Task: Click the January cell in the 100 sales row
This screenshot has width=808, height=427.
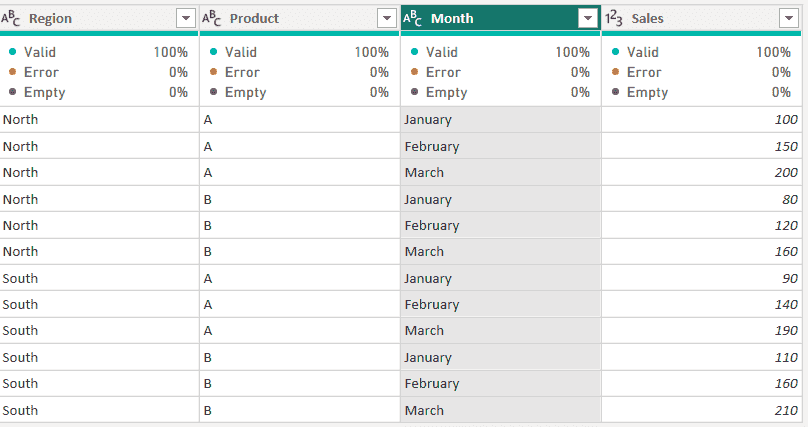Action: 500,119
